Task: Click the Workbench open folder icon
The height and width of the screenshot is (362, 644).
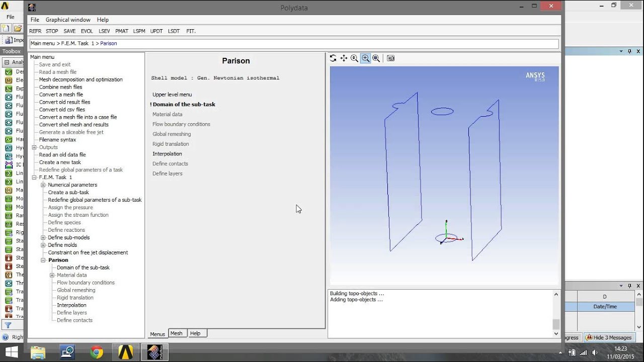Action: [x=18, y=28]
